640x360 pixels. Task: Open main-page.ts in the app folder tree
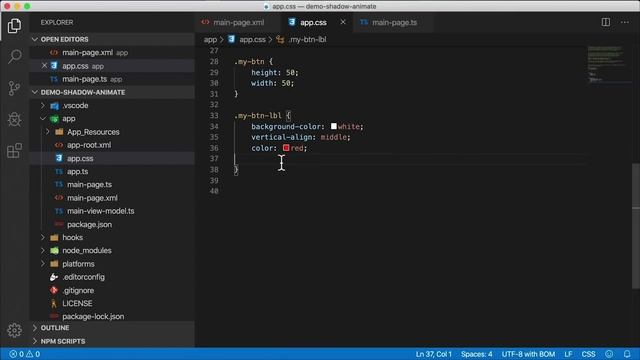(89, 185)
